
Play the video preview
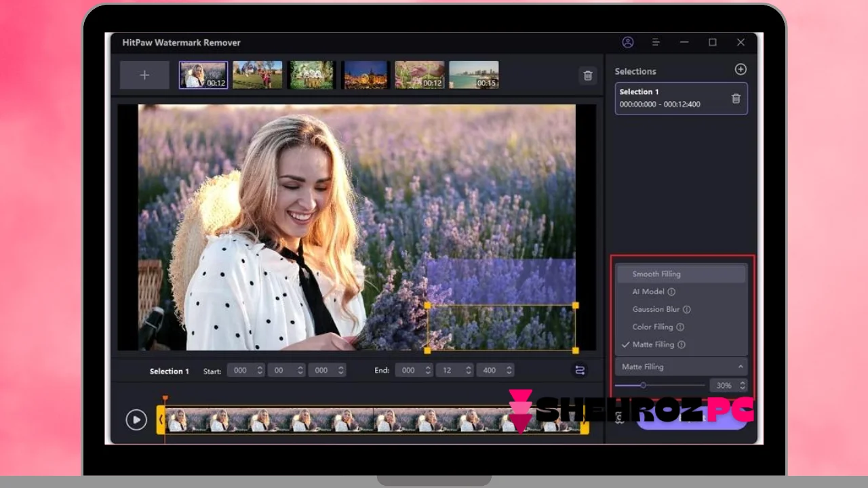point(136,420)
